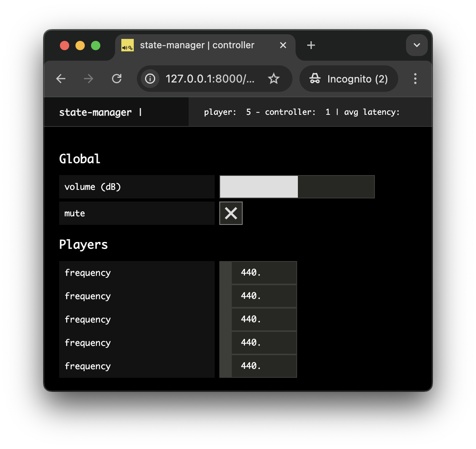Close the state-manager controller tab
This screenshot has width=476, height=449.
pyautogui.click(x=283, y=46)
